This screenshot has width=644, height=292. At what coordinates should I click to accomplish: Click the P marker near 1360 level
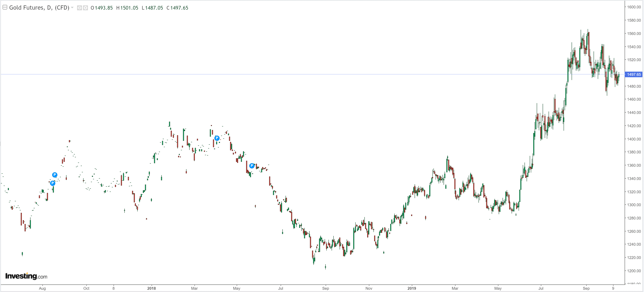tap(252, 165)
